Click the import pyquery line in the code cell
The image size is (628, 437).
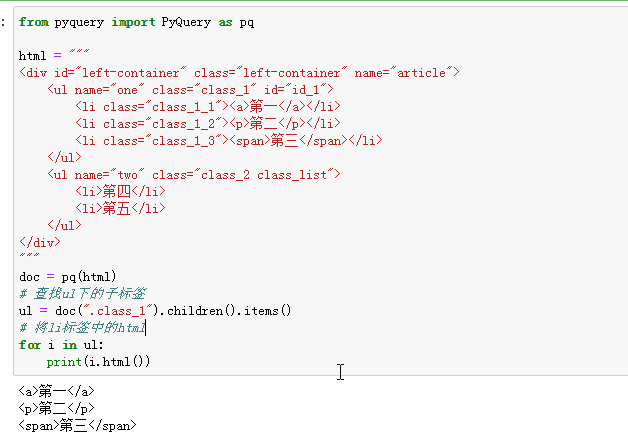(x=136, y=21)
